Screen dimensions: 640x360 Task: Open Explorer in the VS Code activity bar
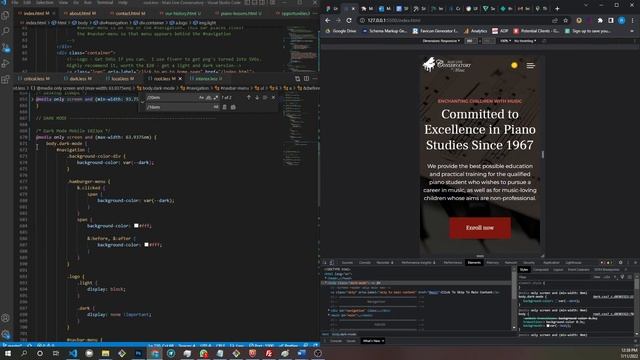click(x=6, y=16)
